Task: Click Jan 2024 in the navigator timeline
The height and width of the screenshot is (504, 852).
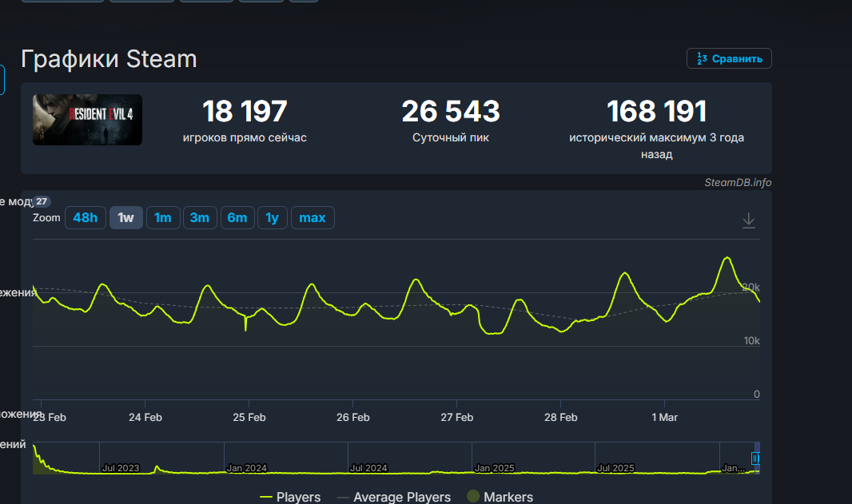Action: pyautogui.click(x=247, y=467)
